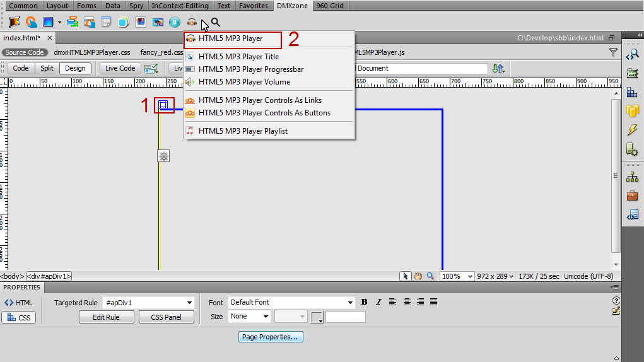Open the 972 x 289 window size dropdown
The width and height of the screenshot is (644, 362).
click(495, 276)
